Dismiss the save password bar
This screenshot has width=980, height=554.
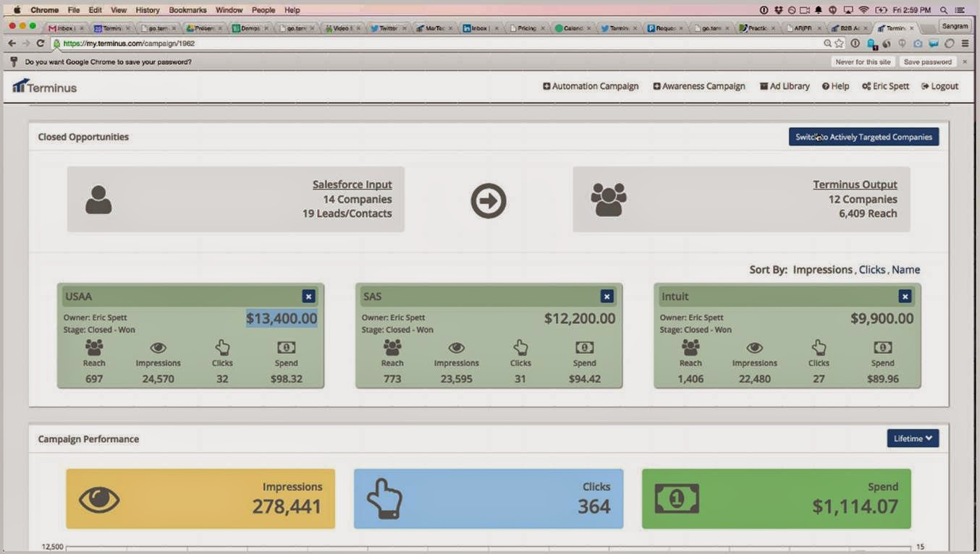click(965, 62)
